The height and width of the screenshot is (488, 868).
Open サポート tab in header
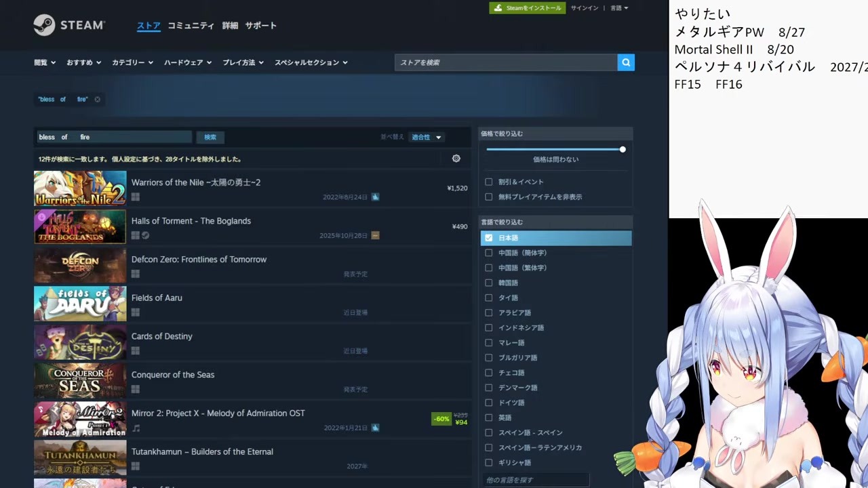click(x=261, y=26)
